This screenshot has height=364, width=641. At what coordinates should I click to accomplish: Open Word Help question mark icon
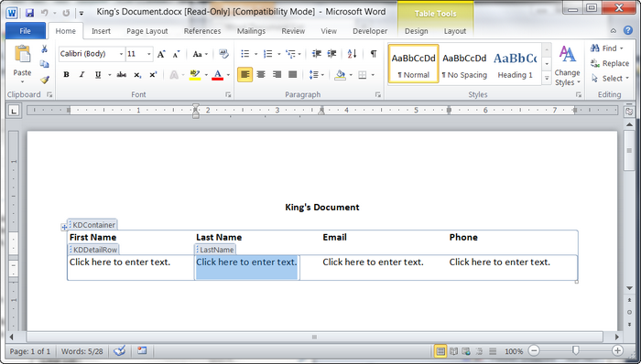[628, 30]
